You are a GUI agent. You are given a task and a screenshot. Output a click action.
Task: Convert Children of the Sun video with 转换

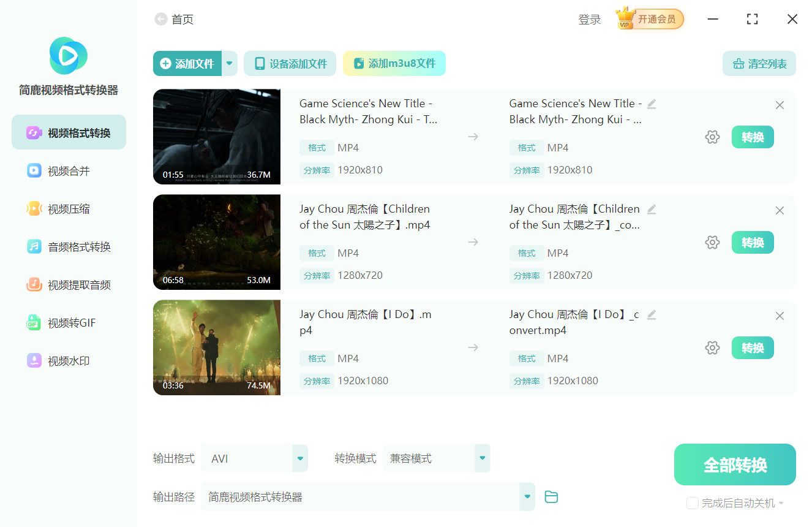753,243
